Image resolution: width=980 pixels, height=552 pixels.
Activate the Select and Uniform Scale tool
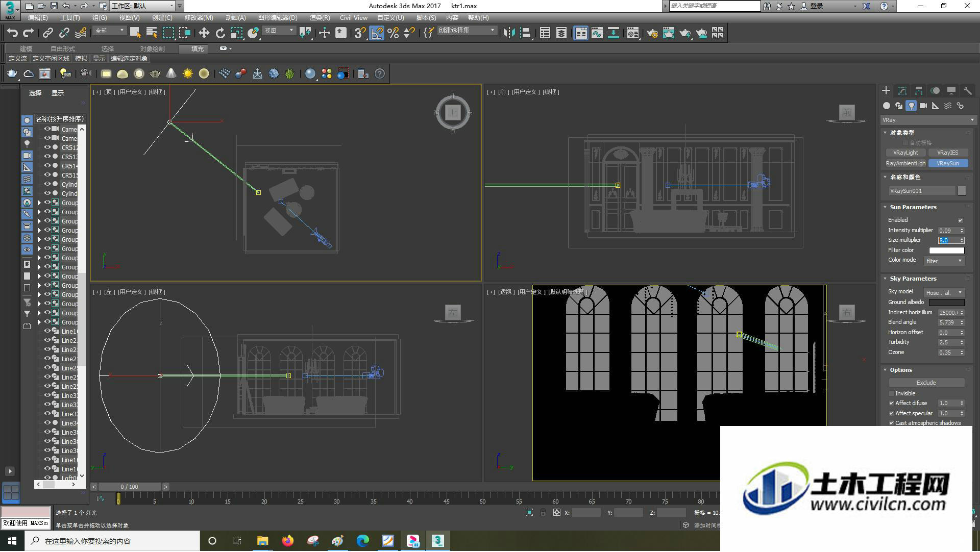(x=237, y=33)
